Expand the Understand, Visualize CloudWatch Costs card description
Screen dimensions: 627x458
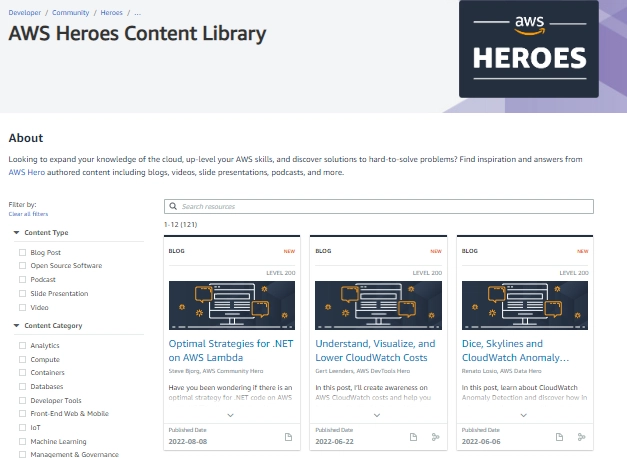tap(377, 415)
